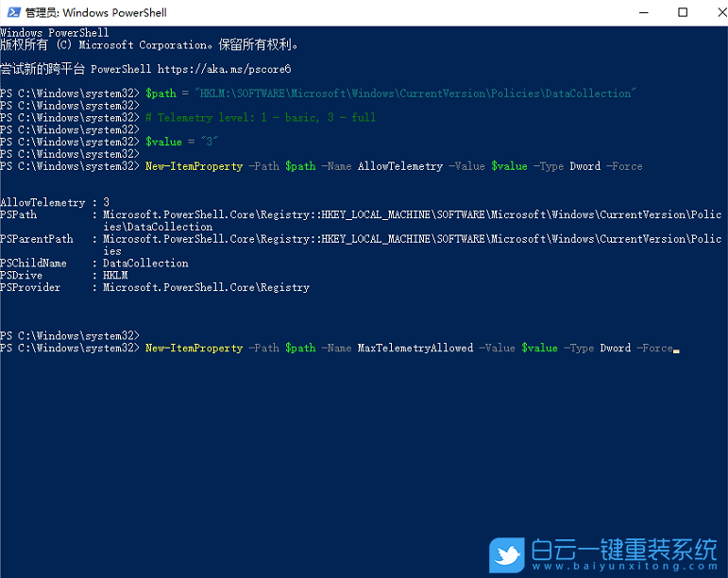This screenshot has height=578, width=728.
Task: Maximize the PowerShell window
Action: coord(683,12)
